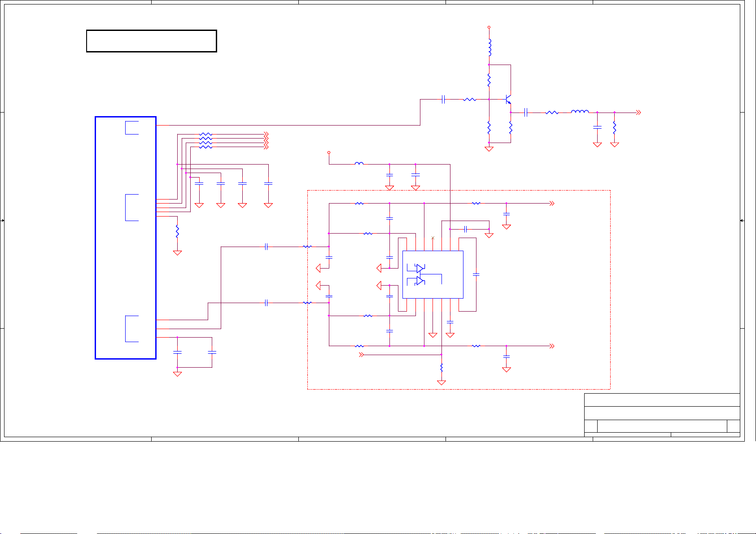Screen dimensions: 756x534
Task: Select the input off-page arrow below the IC
Action: [361, 355]
